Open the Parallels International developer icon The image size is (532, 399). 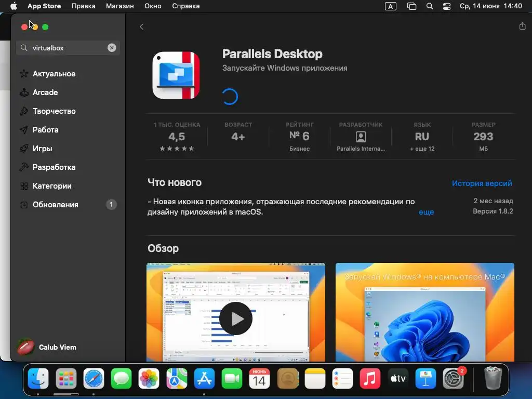[361, 137]
